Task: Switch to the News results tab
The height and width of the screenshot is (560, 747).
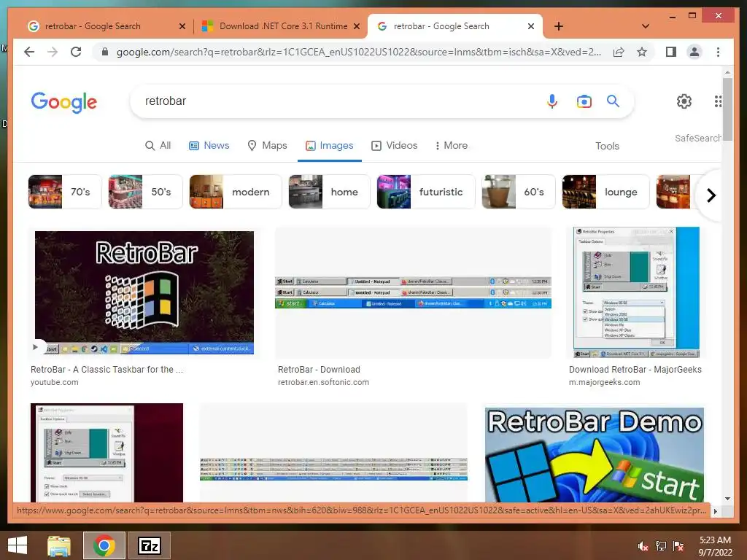Action: tap(209, 146)
